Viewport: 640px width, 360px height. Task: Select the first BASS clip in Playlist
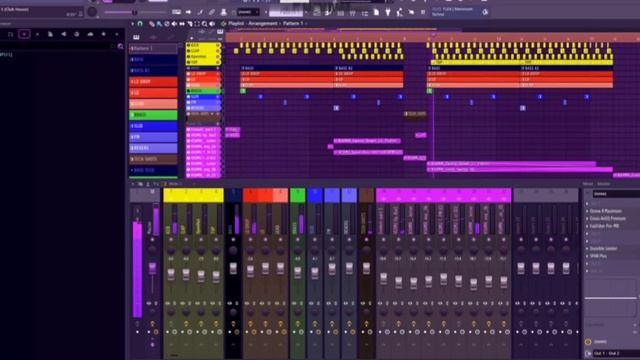(287, 68)
